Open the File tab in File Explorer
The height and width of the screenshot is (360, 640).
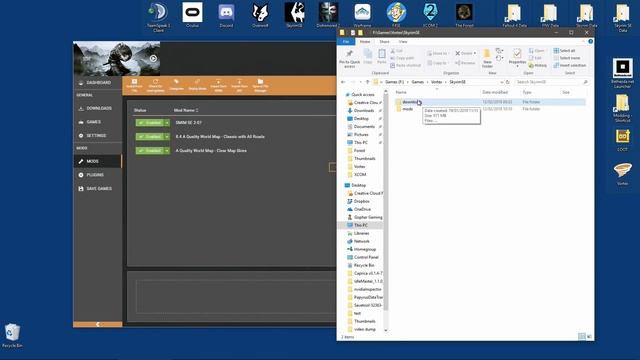click(346, 42)
